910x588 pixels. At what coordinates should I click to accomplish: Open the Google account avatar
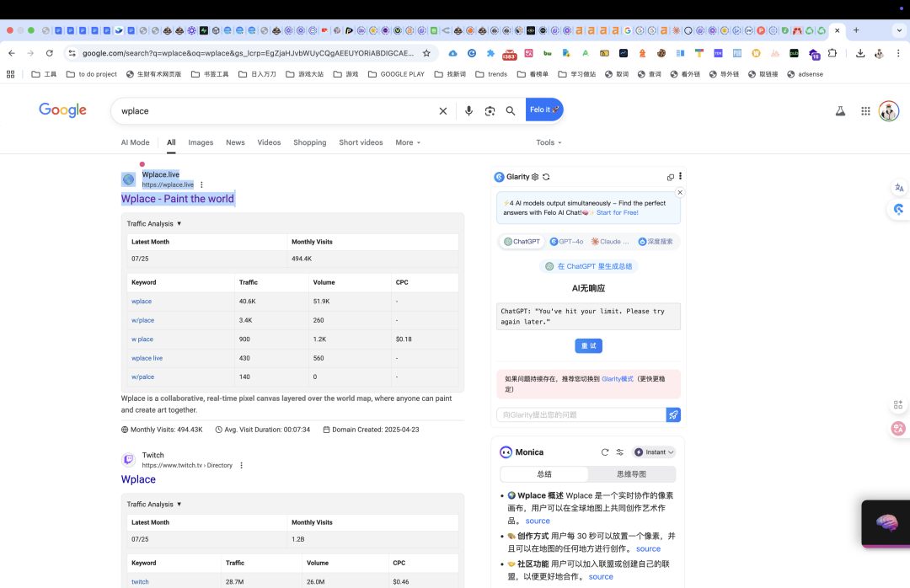click(889, 111)
